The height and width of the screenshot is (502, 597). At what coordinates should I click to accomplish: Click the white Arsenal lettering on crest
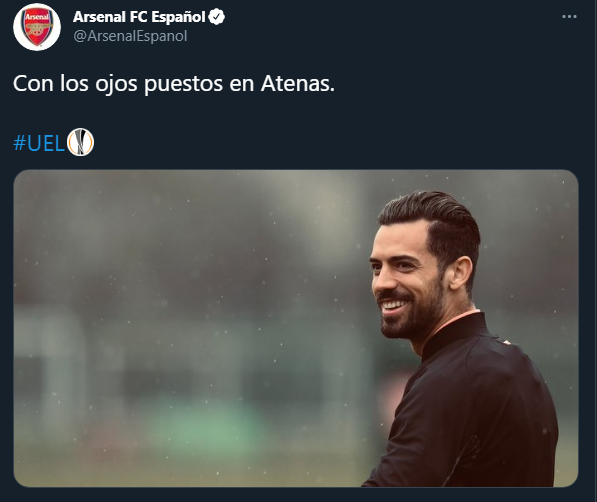click(x=37, y=17)
